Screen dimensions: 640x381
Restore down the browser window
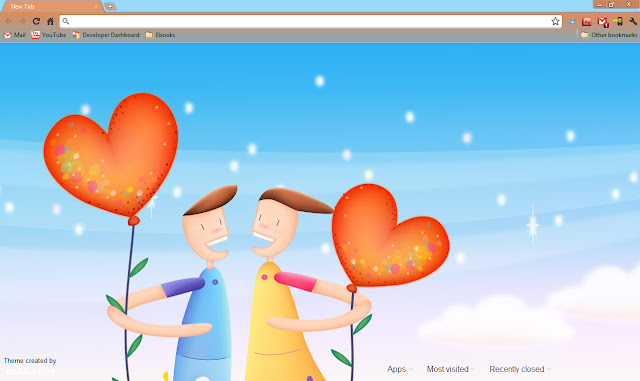point(611,4)
